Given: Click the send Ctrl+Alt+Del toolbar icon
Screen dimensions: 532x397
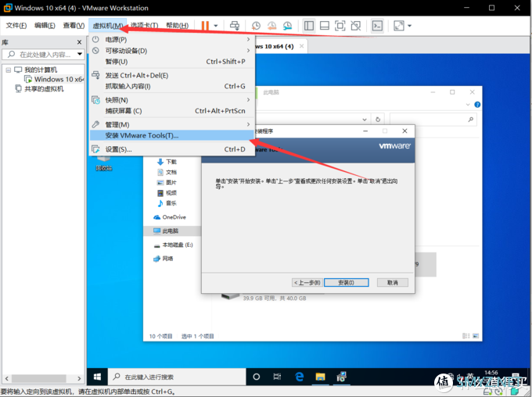Looking at the screenshot, I should click(235, 26).
